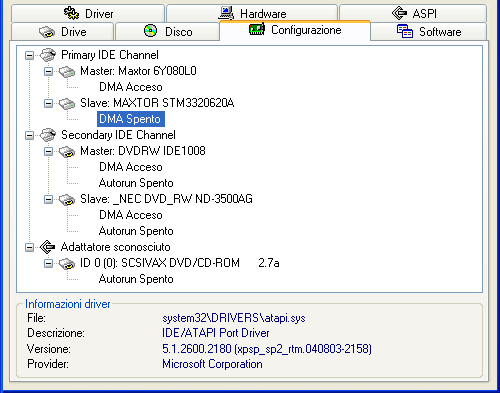Select Slave: _NEC DVD_RW ND-3500AG entry

coord(166,199)
